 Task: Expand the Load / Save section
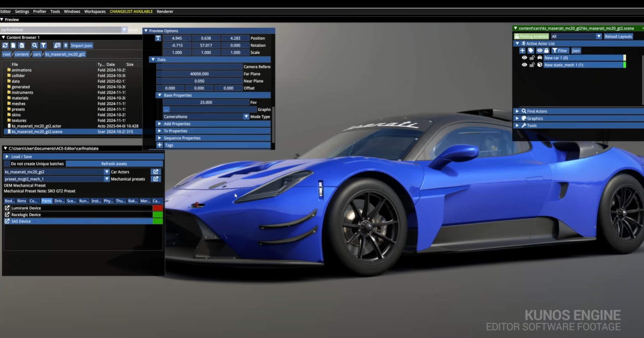click(x=83, y=157)
